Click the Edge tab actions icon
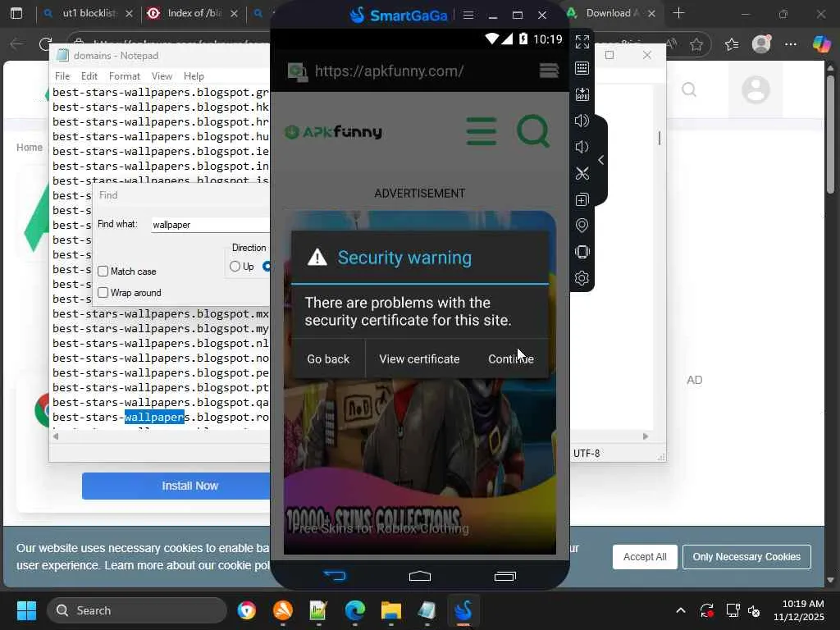This screenshot has width=840, height=630. 16,13
